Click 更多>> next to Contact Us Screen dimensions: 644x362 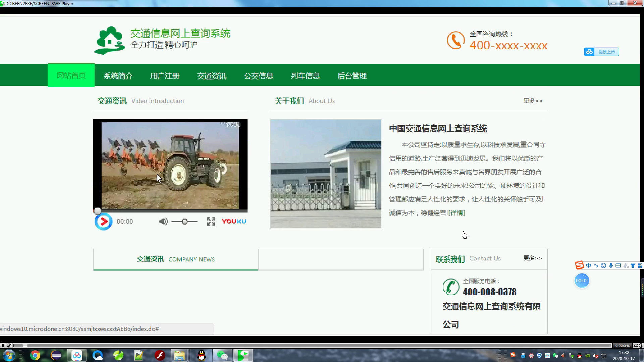click(x=533, y=258)
